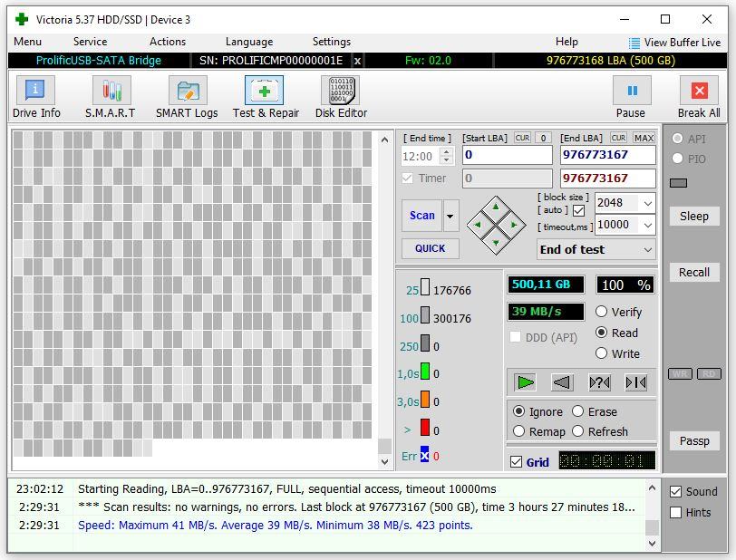
Task: Select the Verify radio option
Action: 602,312
